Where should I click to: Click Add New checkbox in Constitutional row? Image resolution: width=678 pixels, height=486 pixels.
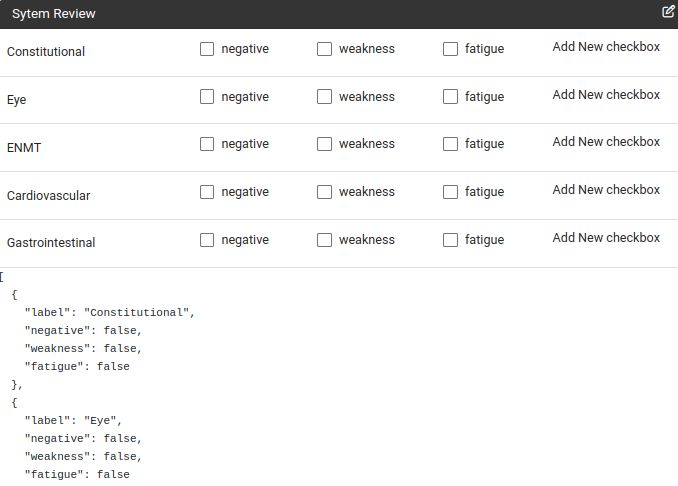pyautogui.click(x=606, y=47)
